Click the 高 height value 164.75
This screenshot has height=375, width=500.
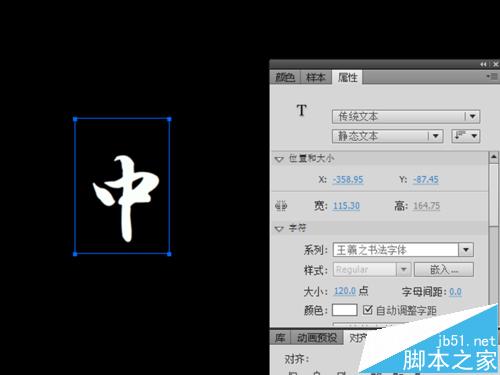[427, 206]
